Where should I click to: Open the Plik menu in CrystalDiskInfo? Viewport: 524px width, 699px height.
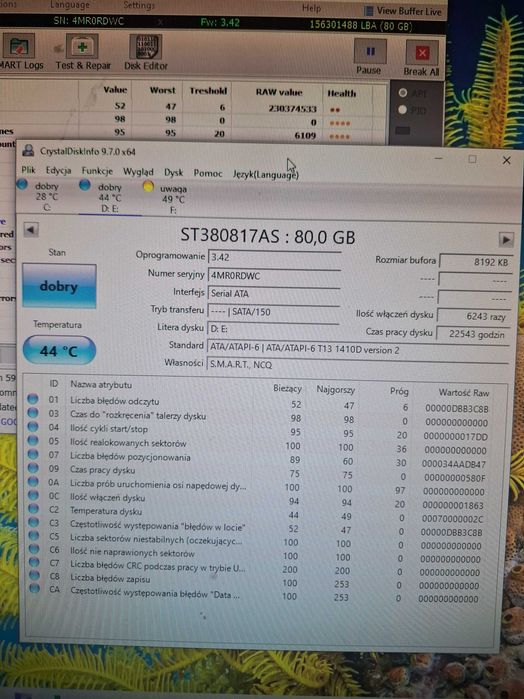pos(29,170)
